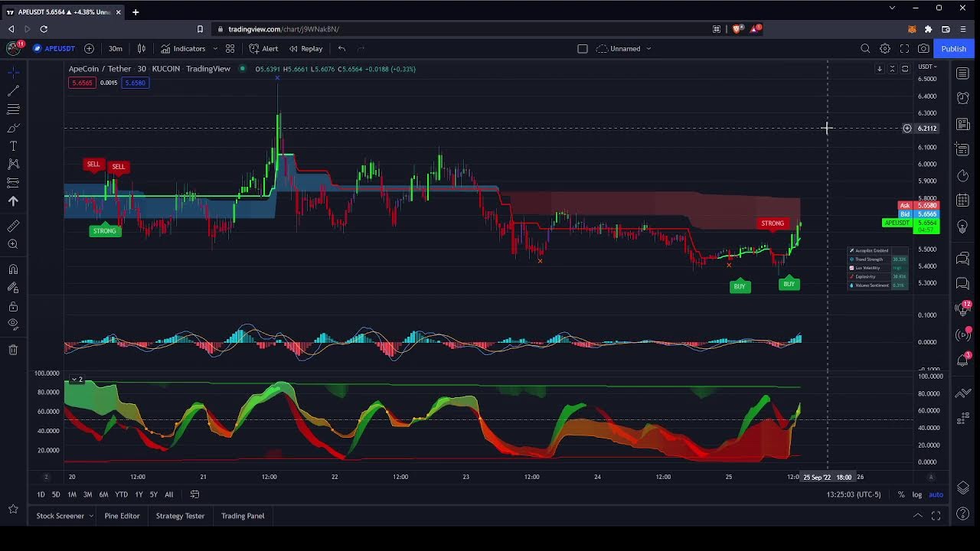This screenshot has height=551, width=980.
Task: Expand the indicator legend toggle
Action: click(77, 380)
